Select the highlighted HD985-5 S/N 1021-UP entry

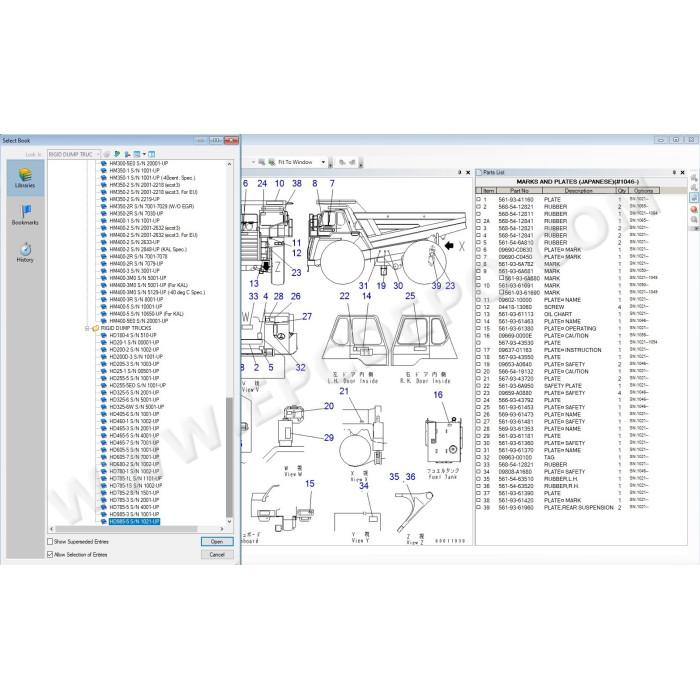pyautogui.click(x=134, y=521)
